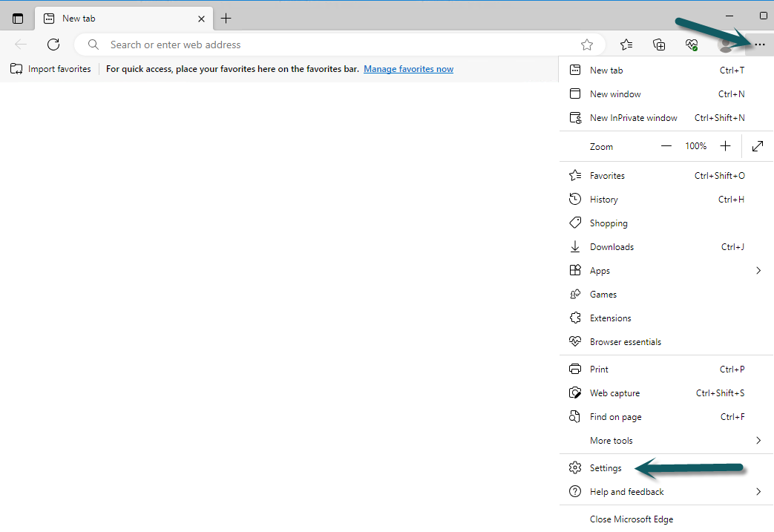Image resolution: width=774 pixels, height=532 pixels.
Task: Open Downloads from the menu
Action: click(x=666, y=247)
